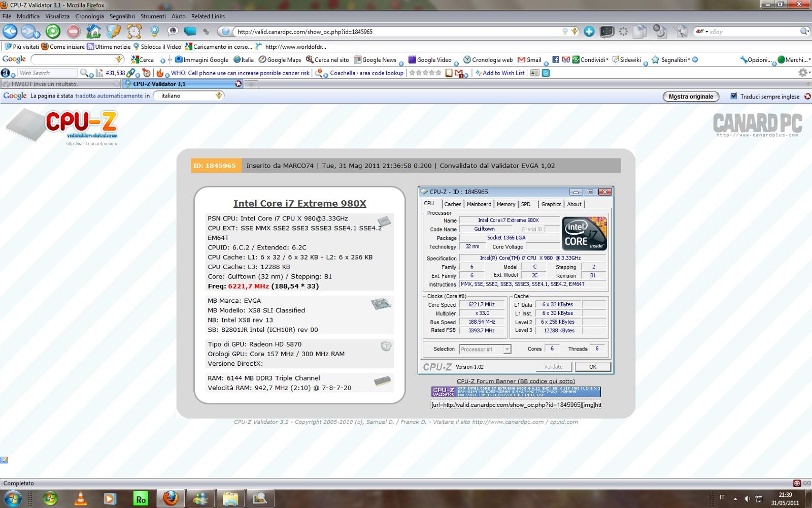Viewport: 812px width, 508px height.
Task: Click the Add to Wish List link
Action: [500, 73]
